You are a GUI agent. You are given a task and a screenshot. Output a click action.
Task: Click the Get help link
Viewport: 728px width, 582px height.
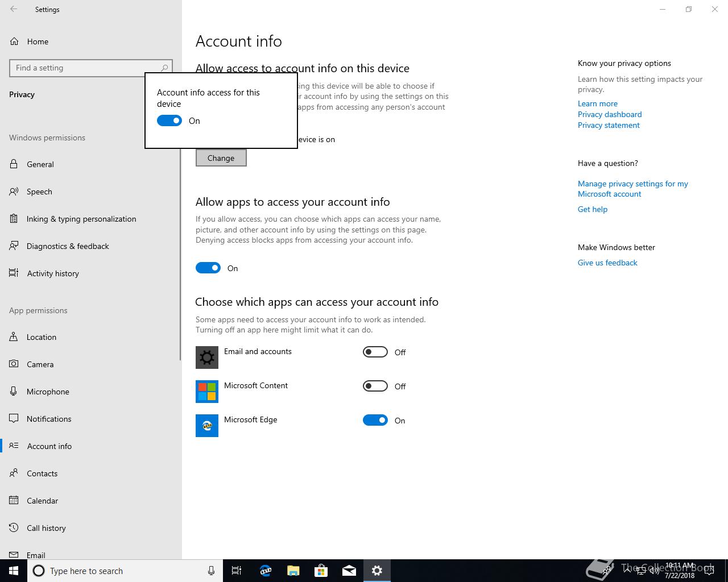point(593,209)
